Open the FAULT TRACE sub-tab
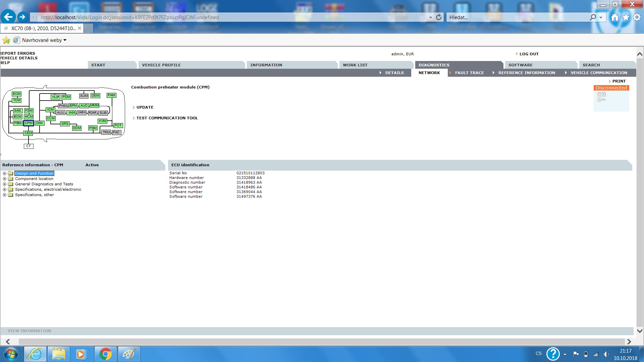The height and width of the screenshot is (362, 644). [x=469, y=73]
